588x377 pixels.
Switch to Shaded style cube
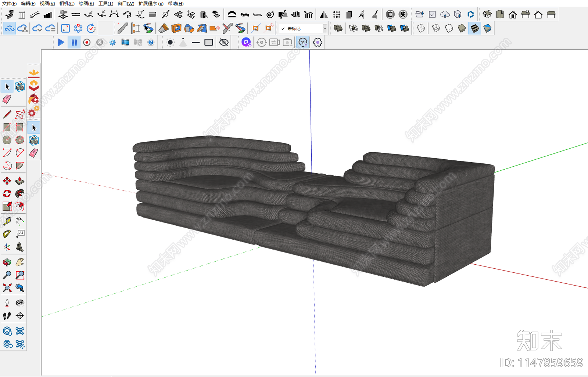[462, 28]
